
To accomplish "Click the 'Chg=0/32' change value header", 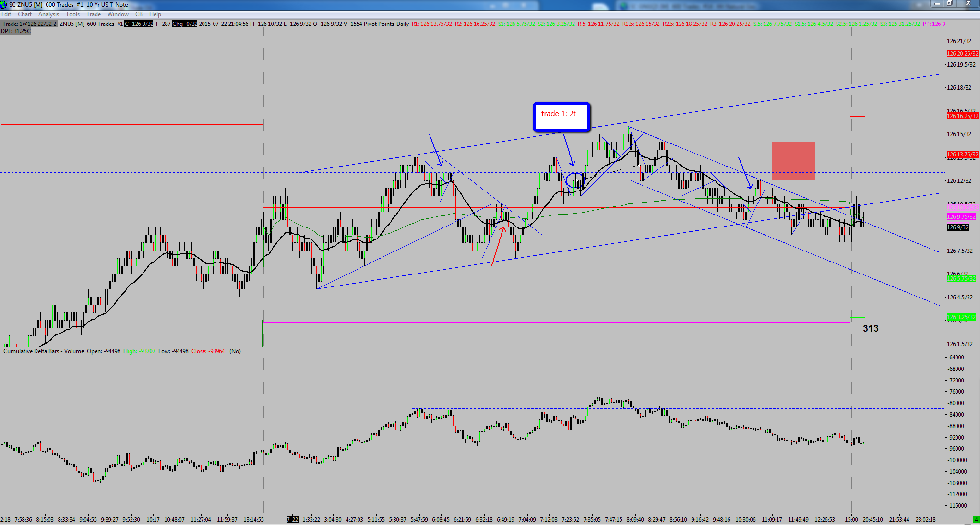I will 185,24.
